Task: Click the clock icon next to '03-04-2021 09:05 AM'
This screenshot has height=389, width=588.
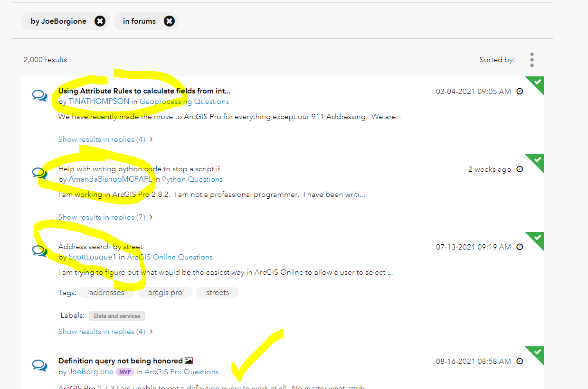Action: [x=520, y=91]
